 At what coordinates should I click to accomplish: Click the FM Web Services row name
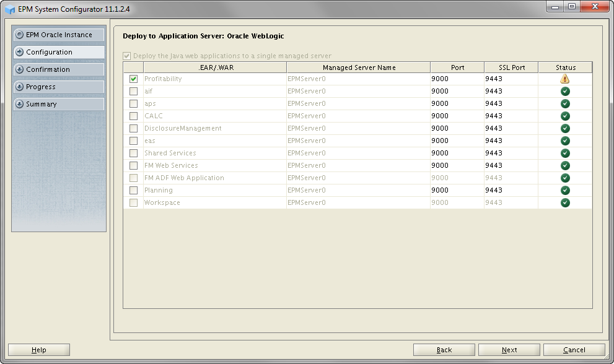pos(171,165)
